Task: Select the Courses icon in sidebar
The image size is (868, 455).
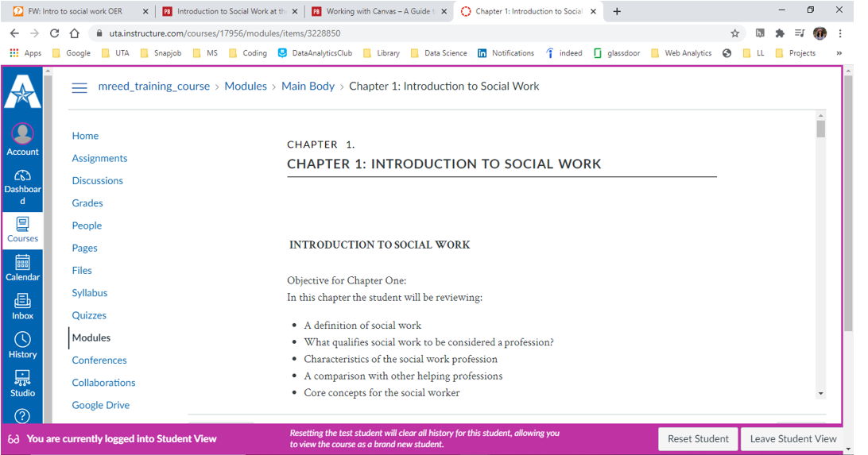Action: pos(23,229)
